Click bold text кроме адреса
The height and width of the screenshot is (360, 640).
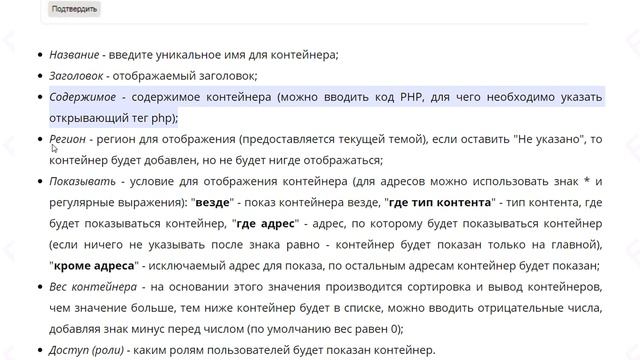[x=94, y=266]
